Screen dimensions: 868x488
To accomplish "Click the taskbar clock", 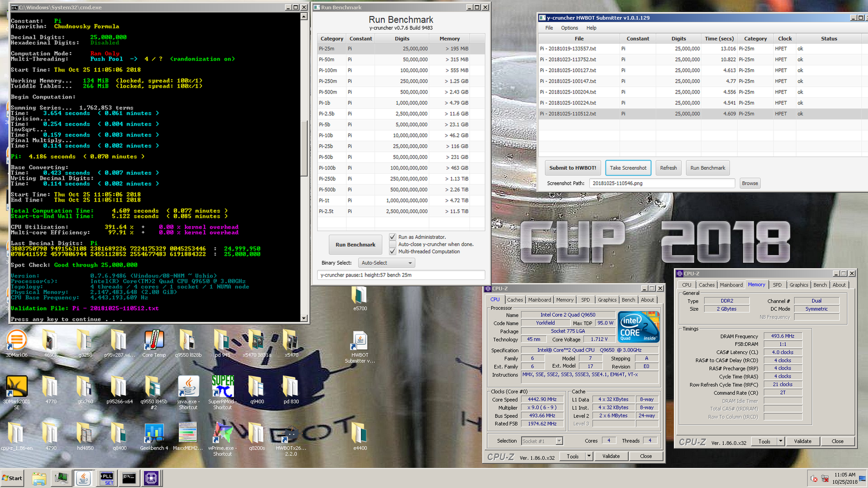I will point(844,478).
